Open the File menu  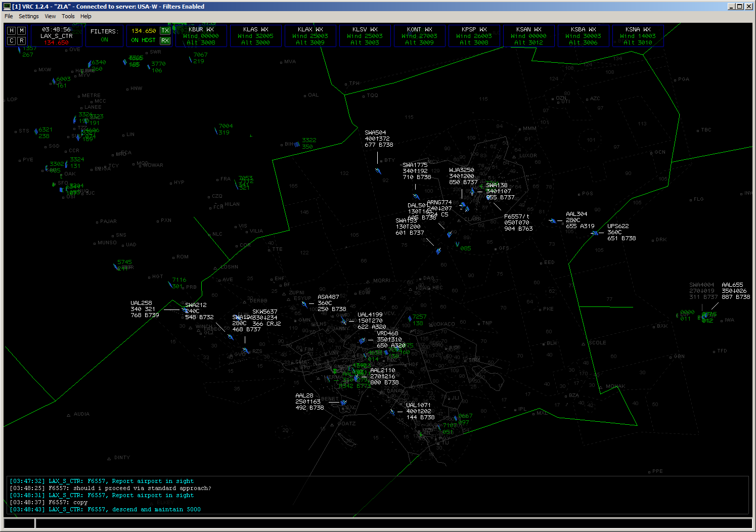pos(9,16)
